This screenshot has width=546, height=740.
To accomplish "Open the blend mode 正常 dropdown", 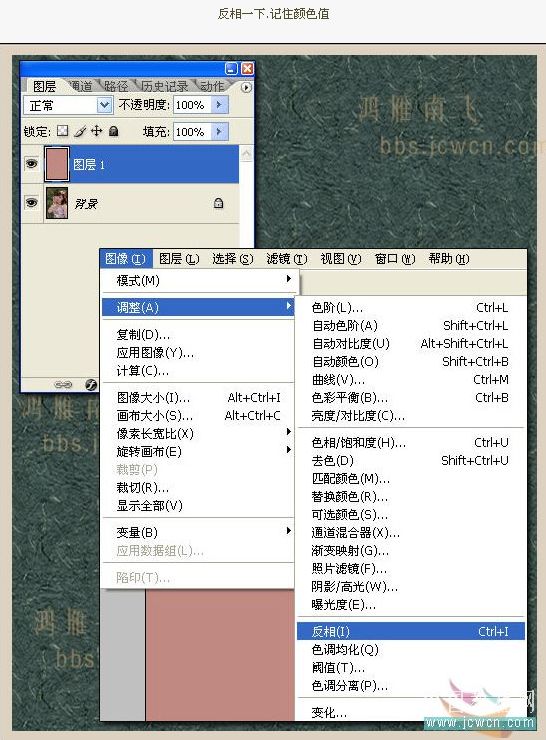I will (x=104, y=105).
